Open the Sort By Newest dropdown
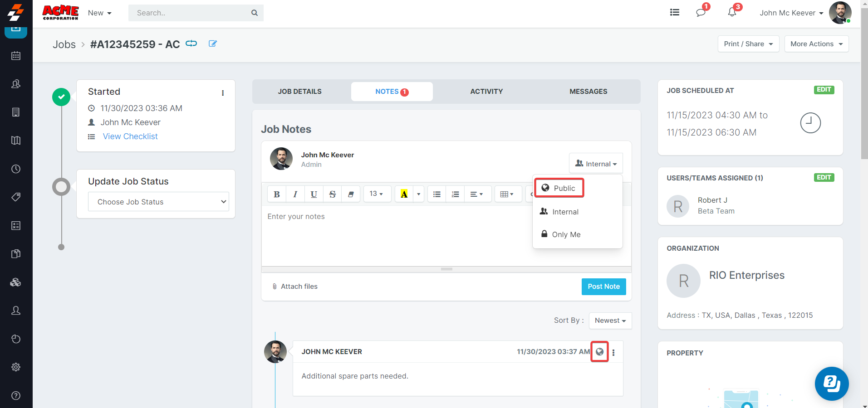 tap(610, 321)
